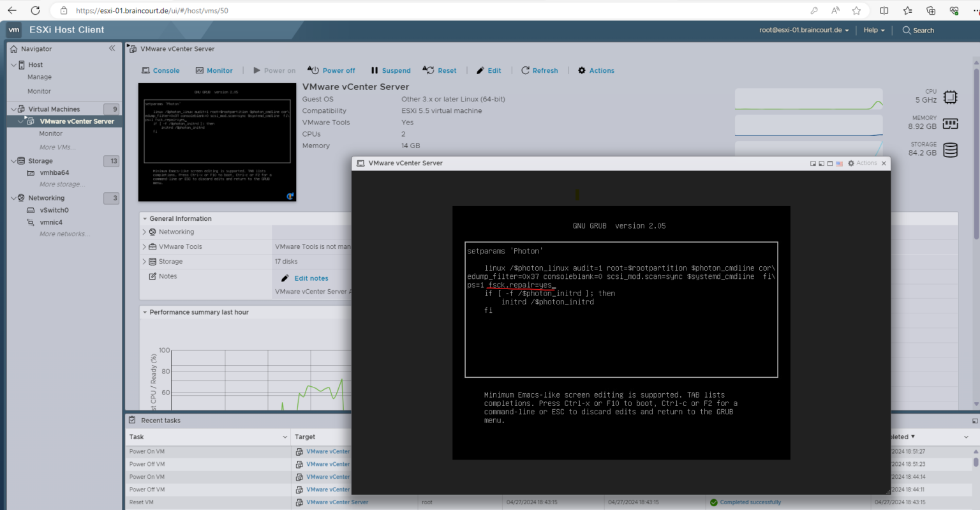Select vSwitch0 under Networking
980x510 pixels.
pyautogui.click(x=54, y=210)
